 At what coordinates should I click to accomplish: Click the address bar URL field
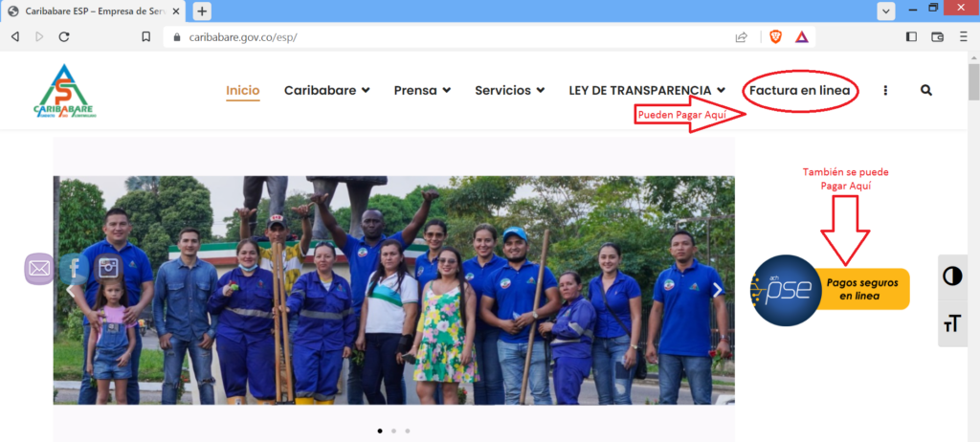tap(431, 36)
